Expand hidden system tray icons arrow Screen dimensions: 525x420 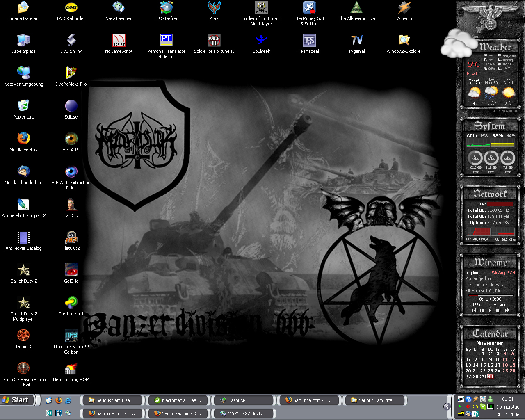point(447,406)
